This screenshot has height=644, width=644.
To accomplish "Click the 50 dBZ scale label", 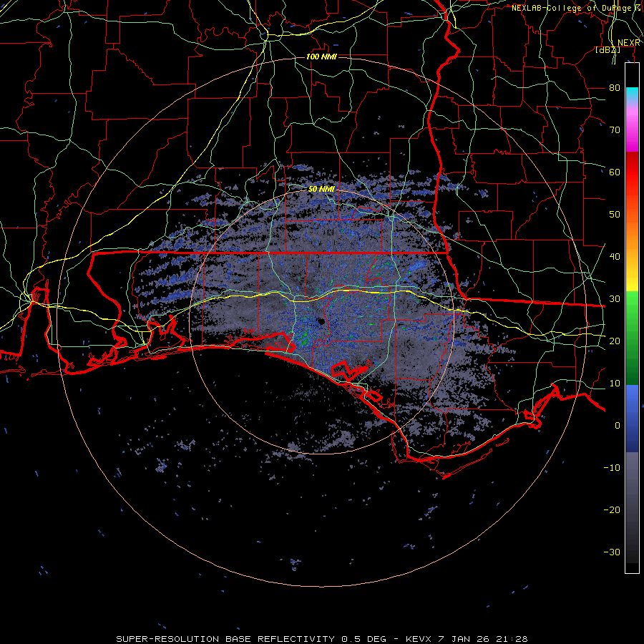I will tap(615, 215).
